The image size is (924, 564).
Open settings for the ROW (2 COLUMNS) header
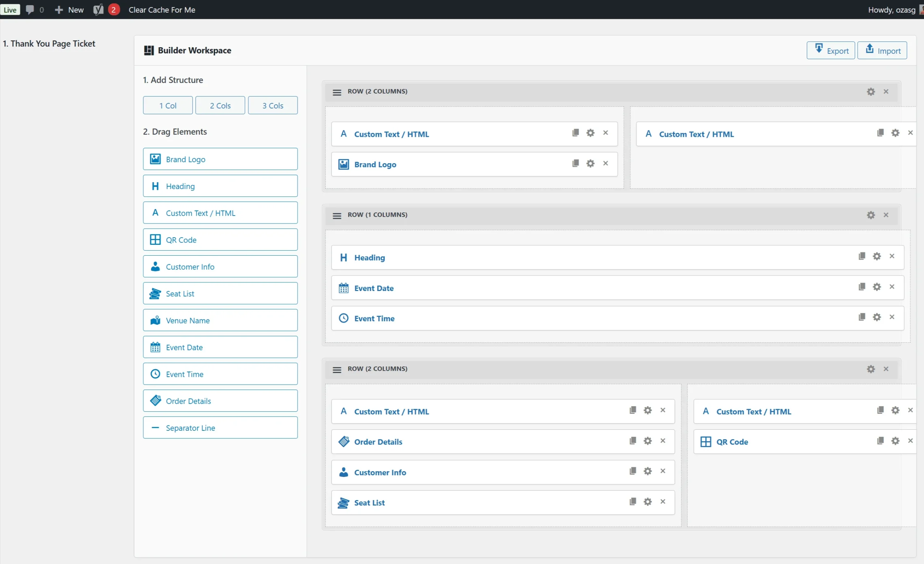(871, 92)
